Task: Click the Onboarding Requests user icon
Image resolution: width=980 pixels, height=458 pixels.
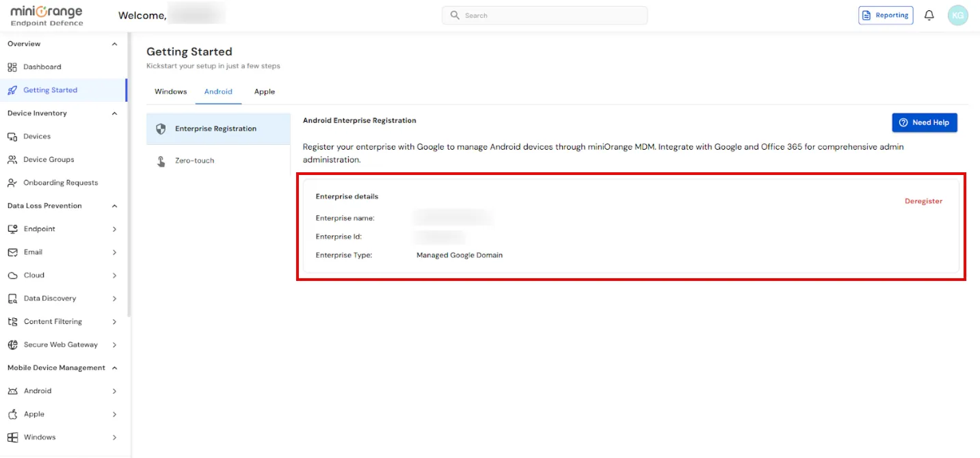Action: point(12,183)
